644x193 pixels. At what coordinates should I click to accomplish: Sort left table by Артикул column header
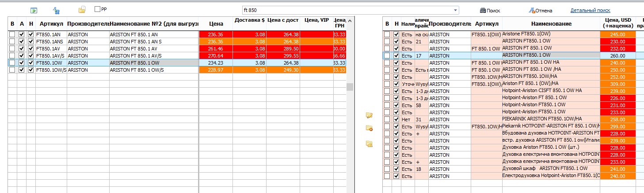[x=51, y=23]
